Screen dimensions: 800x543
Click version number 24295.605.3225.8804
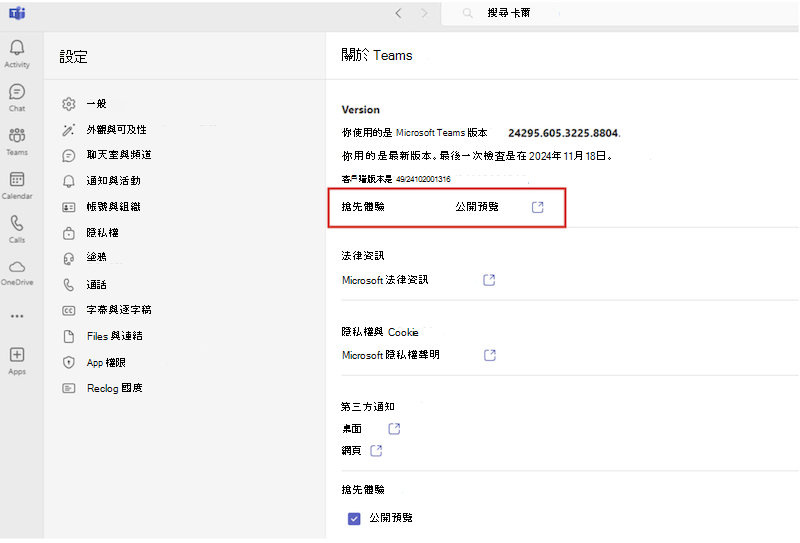(x=564, y=133)
